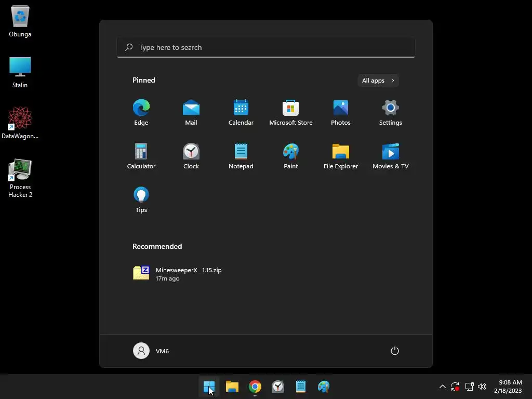Show hidden tray icons chevron
Screen dimensions: 532x399
(x=443, y=387)
